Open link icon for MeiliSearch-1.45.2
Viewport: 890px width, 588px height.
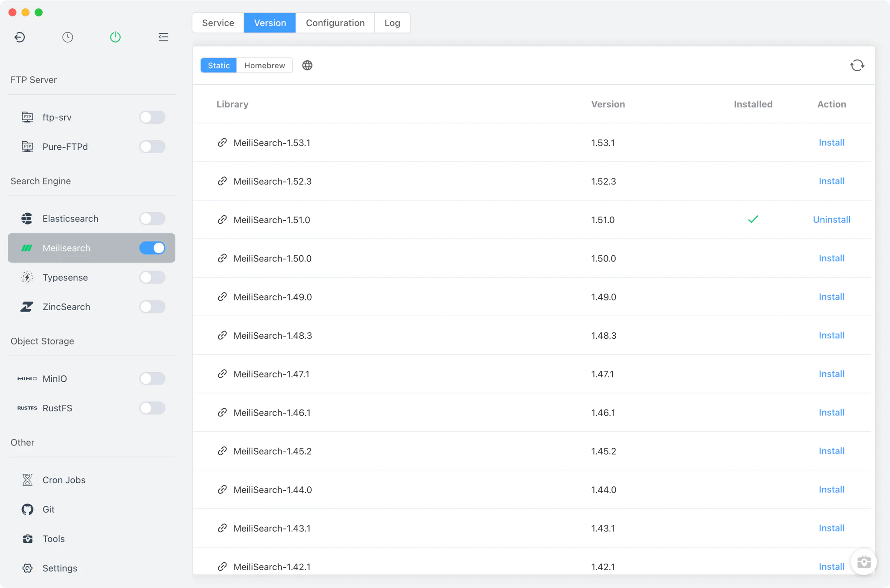222,451
